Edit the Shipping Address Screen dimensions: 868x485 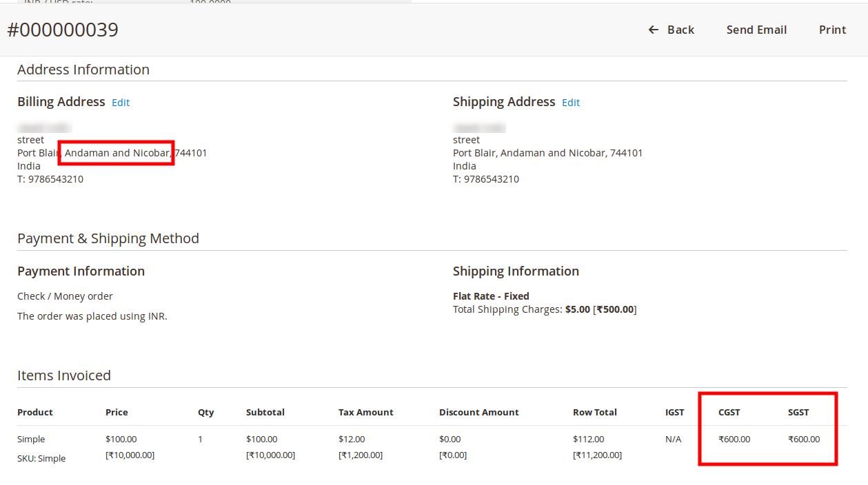click(x=571, y=102)
